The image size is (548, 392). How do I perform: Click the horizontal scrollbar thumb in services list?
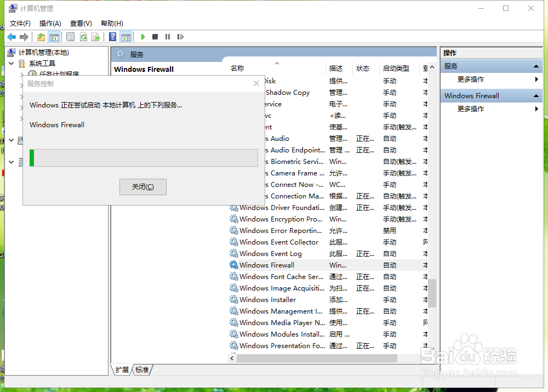pos(317,358)
